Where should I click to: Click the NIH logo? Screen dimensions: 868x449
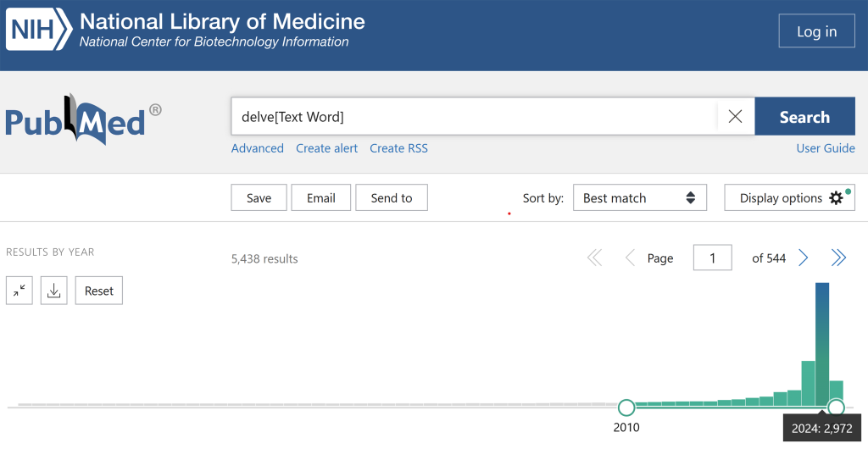40,31
